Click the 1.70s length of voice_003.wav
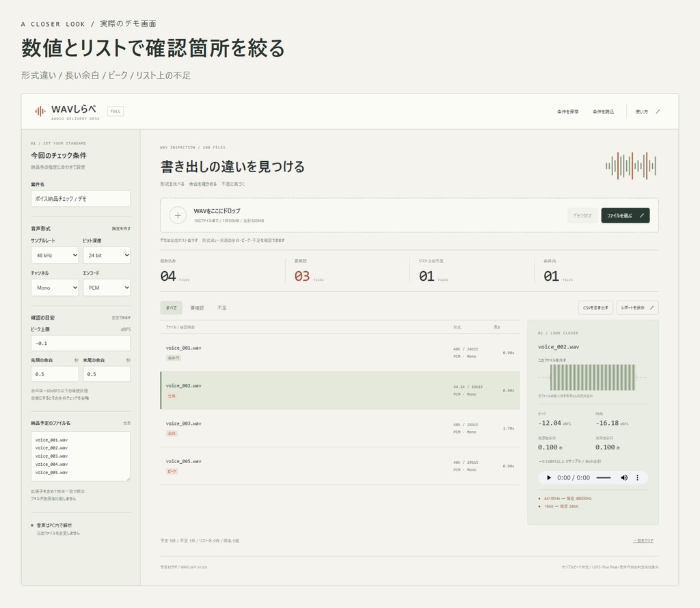The width and height of the screenshot is (700, 608). coord(509,428)
